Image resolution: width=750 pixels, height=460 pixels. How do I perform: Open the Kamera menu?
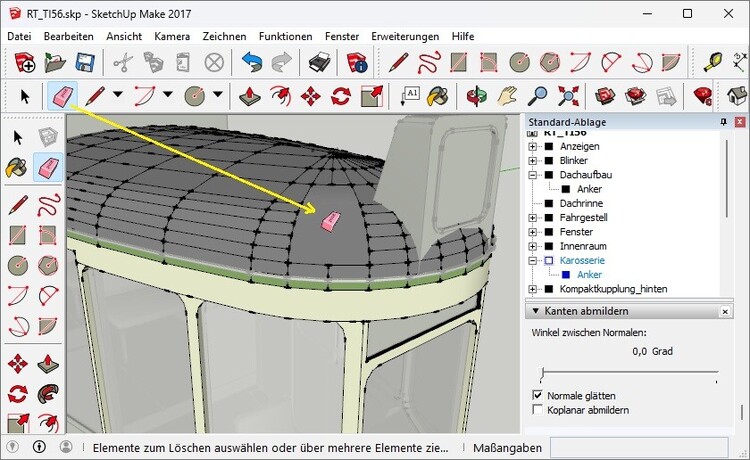(x=172, y=36)
